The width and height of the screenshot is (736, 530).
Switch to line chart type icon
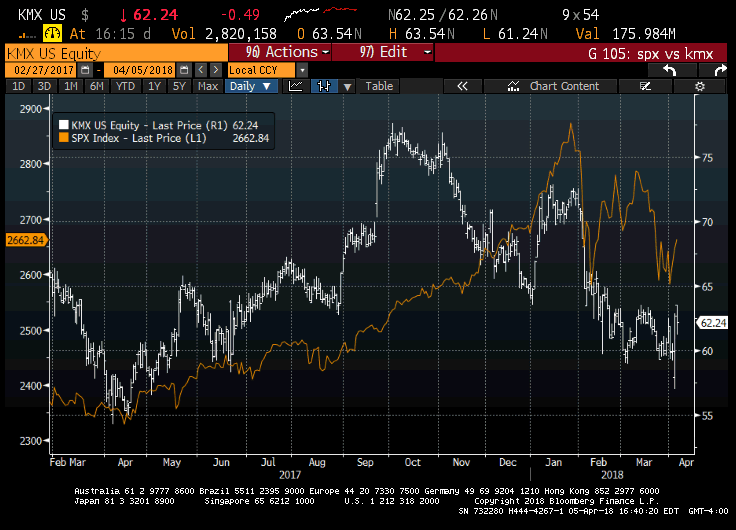pyautogui.click(x=295, y=86)
